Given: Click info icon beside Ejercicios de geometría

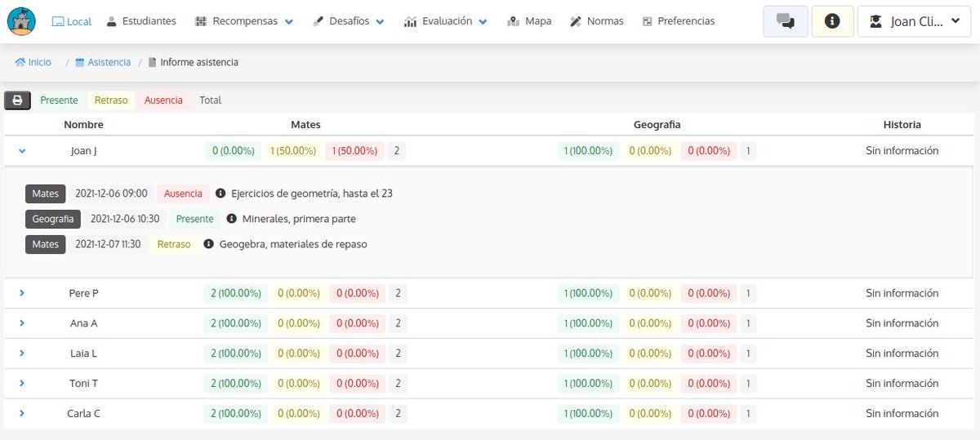Looking at the screenshot, I should click(220, 193).
